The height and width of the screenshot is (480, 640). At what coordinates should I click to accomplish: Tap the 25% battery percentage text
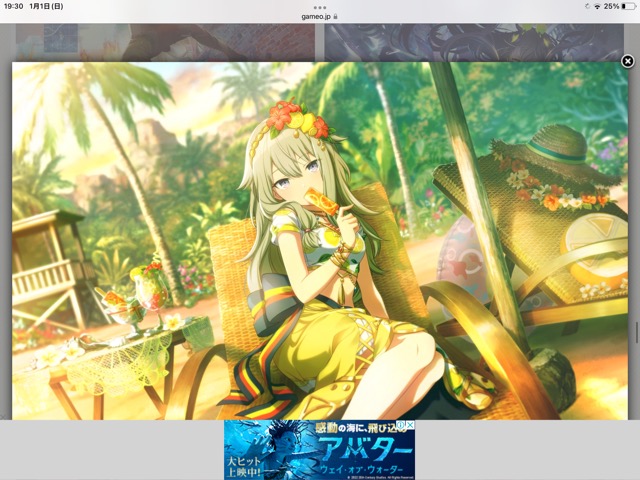pos(610,6)
